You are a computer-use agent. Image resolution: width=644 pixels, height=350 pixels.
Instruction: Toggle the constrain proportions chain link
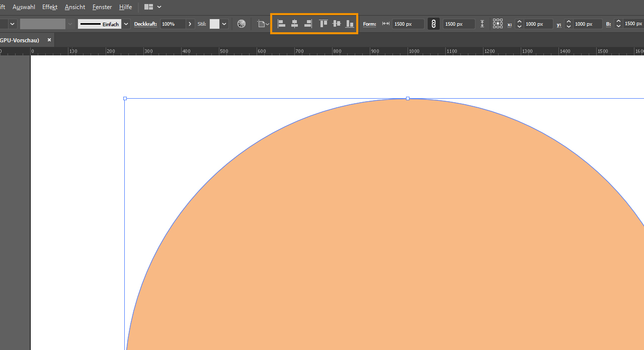click(x=433, y=24)
